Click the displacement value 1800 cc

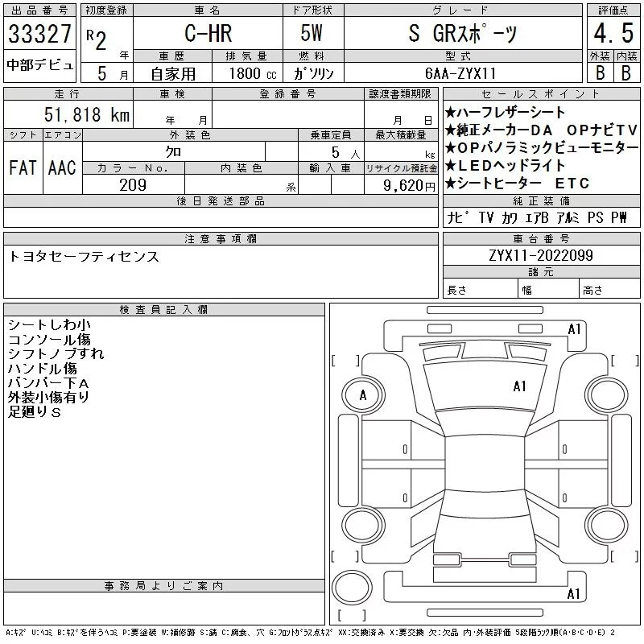click(253, 73)
